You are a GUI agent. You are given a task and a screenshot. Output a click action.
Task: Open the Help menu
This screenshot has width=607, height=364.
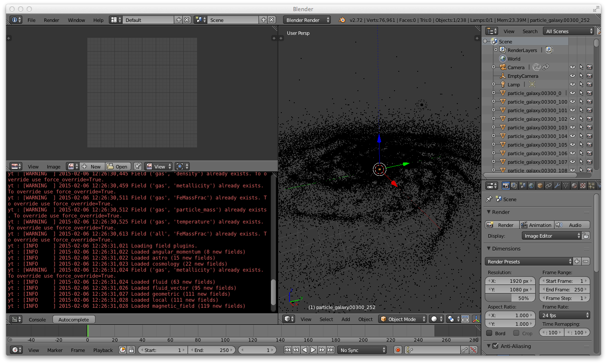pyautogui.click(x=98, y=20)
